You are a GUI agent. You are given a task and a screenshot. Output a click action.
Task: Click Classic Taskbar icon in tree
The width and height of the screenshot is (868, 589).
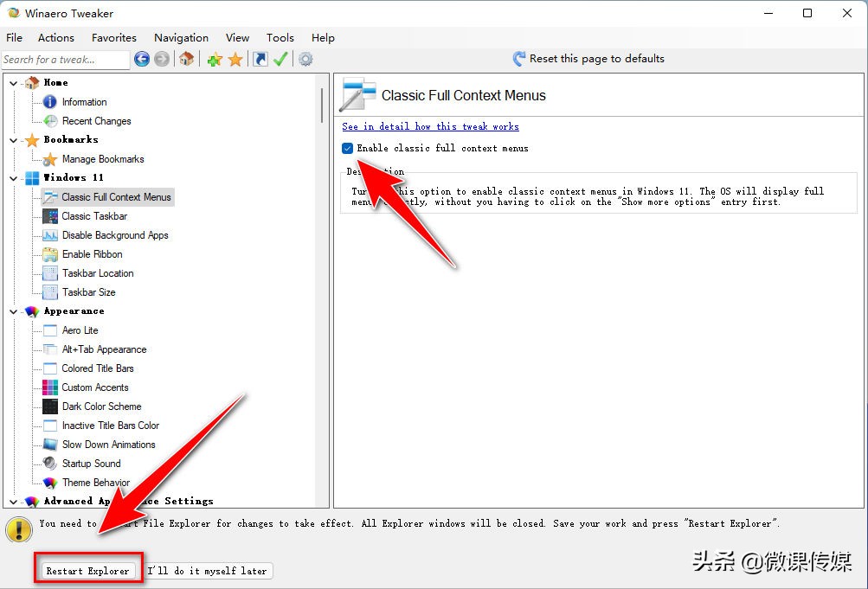[50, 216]
